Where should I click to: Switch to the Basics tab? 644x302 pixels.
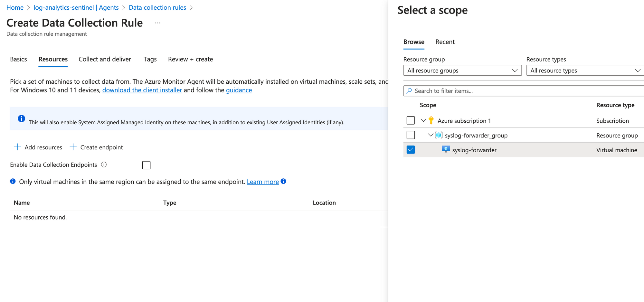(19, 59)
